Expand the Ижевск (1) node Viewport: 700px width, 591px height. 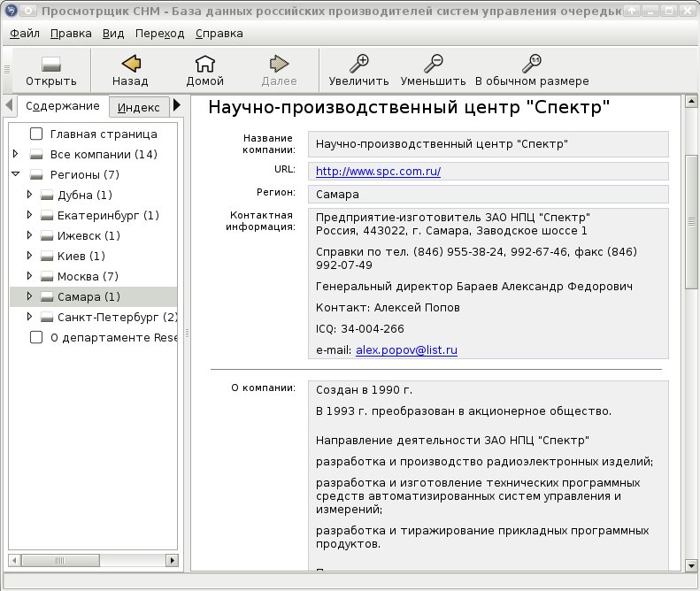click(29, 235)
